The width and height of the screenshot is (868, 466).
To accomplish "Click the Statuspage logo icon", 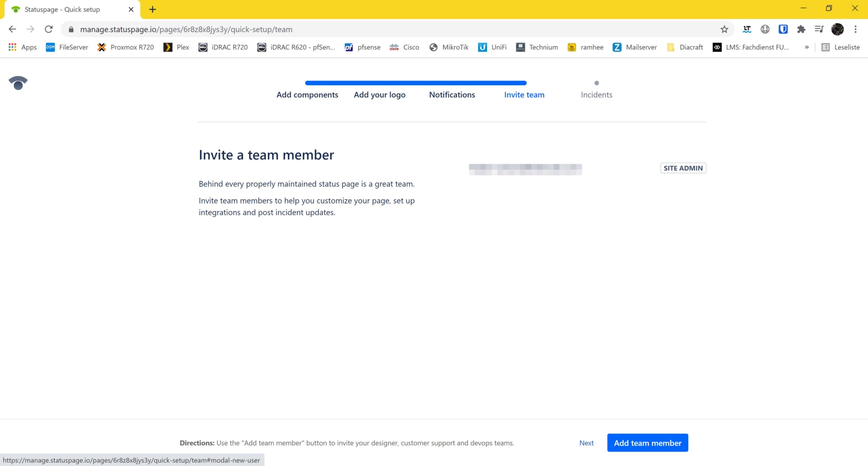I will coord(18,83).
